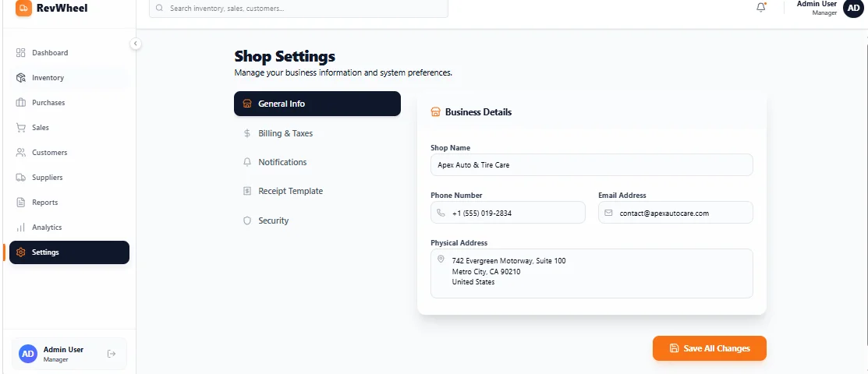Viewport: 868px width, 374px height.
Task: Click Admin User name in top bar
Action: tap(817, 4)
